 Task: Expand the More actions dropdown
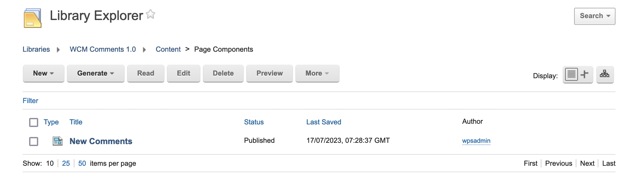(317, 73)
